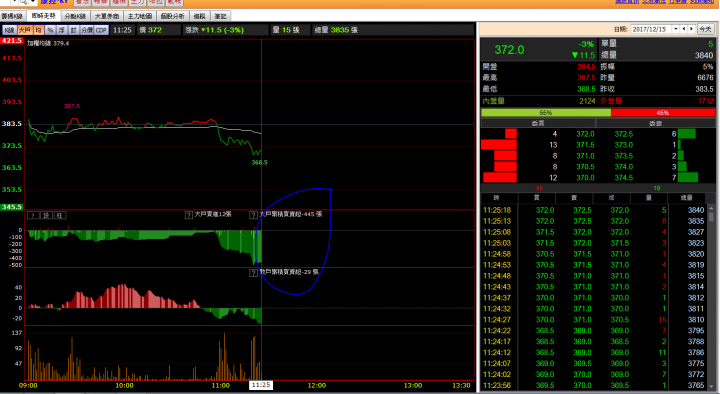Click the trade list scrollbar
The image size is (720, 394).
[x=711, y=298]
